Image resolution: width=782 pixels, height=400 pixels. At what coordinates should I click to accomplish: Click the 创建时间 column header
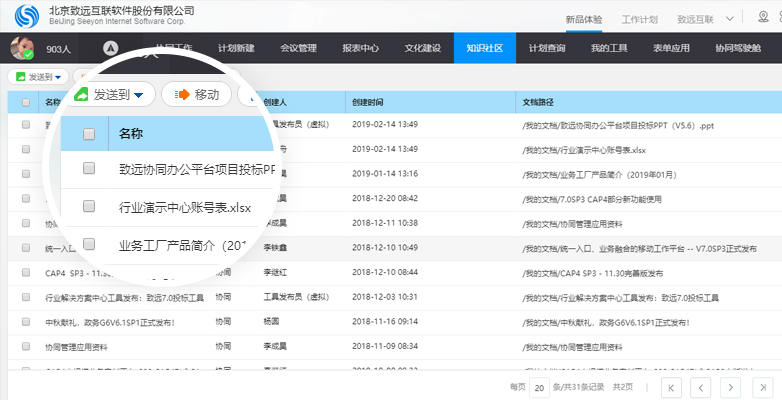tap(367, 101)
